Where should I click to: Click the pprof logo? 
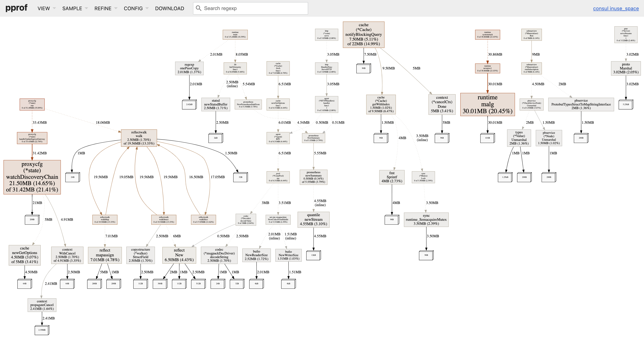(x=17, y=8)
